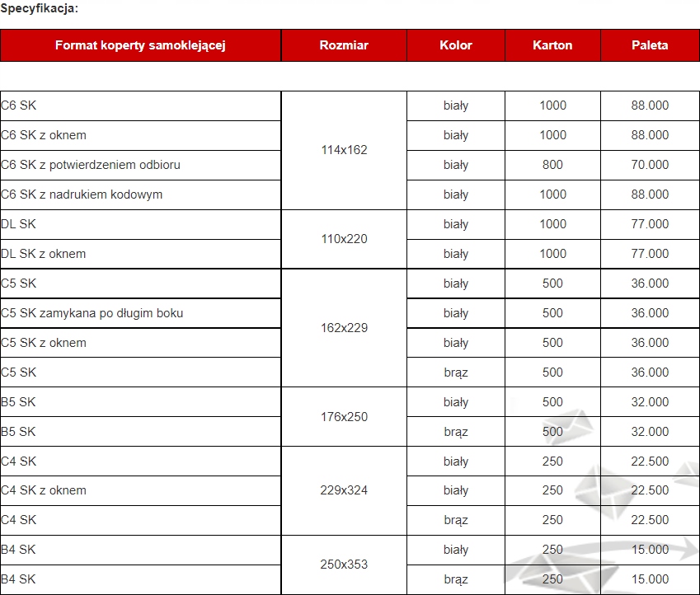Image resolution: width=700 pixels, height=595 pixels.
Task: Select the 'C6 SK z oknem' row label
Action: click(x=44, y=135)
